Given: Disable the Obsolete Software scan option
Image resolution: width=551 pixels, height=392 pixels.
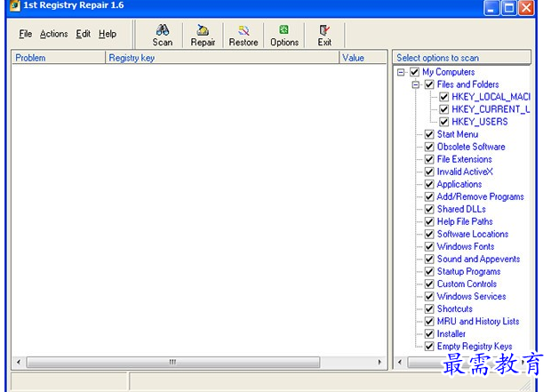Looking at the screenshot, I should pyautogui.click(x=429, y=147).
